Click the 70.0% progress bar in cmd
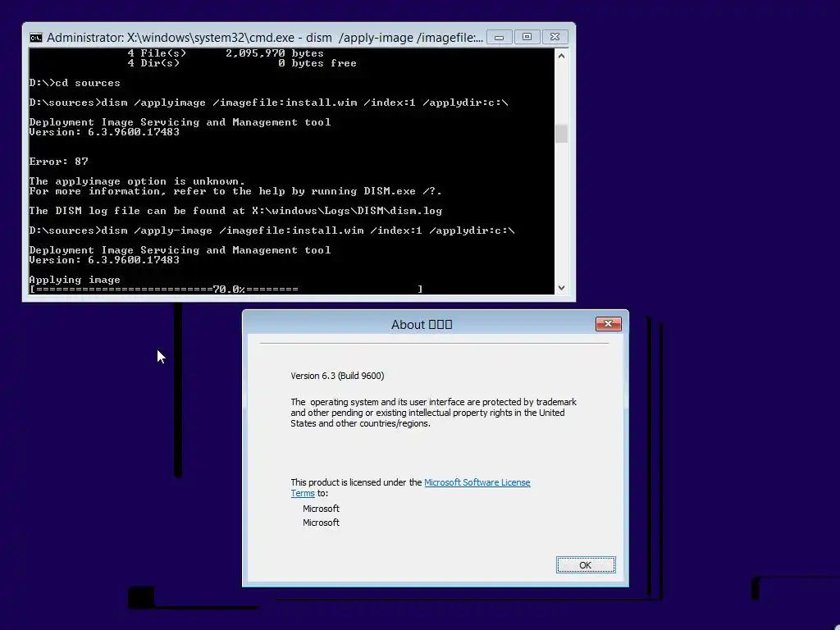840x630 pixels. point(226,290)
